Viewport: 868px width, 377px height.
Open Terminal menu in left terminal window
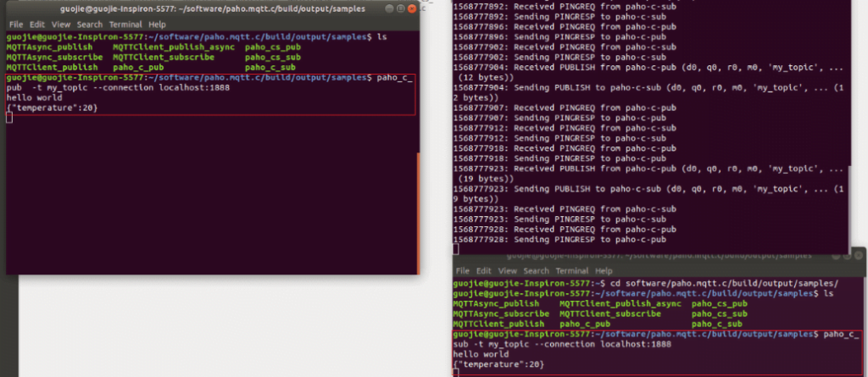pos(125,25)
